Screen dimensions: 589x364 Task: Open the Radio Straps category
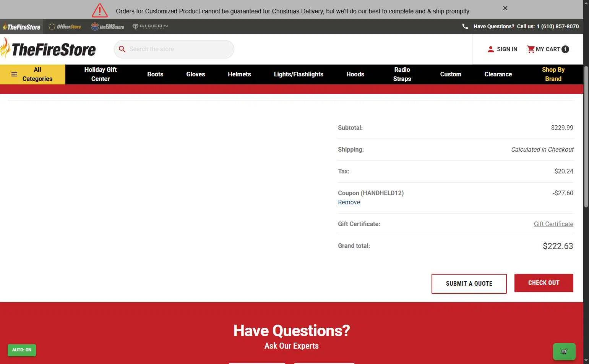click(402, 74)
